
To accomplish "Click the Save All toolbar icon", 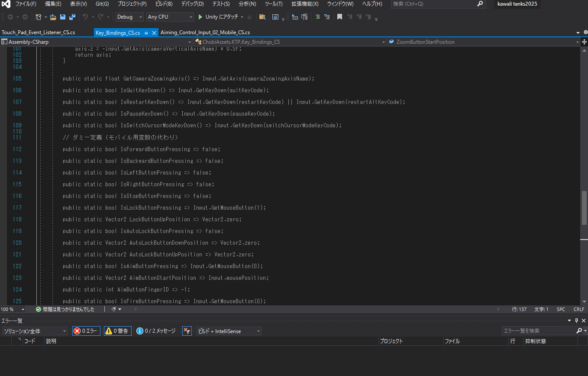I will (x=72, y=17).
